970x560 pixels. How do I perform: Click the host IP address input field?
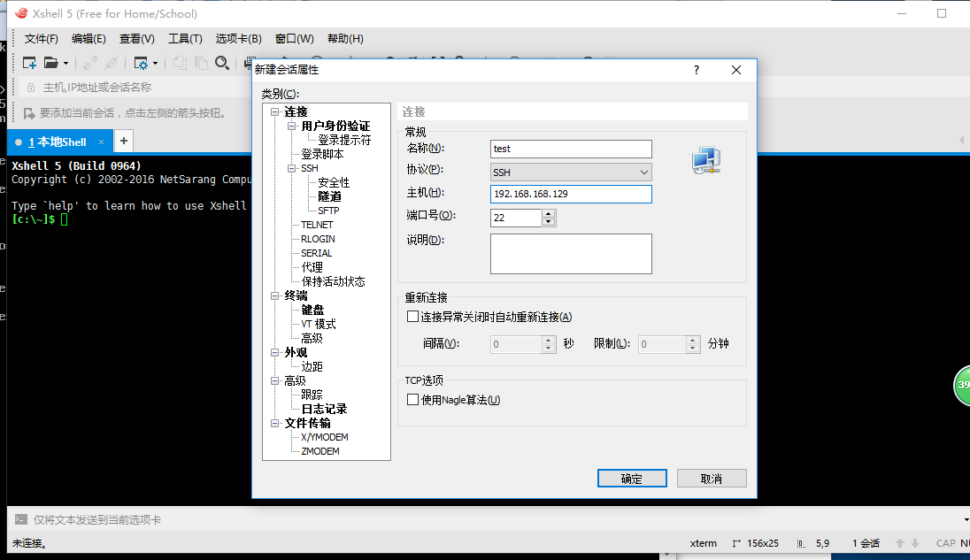click(x=571, y=194)
